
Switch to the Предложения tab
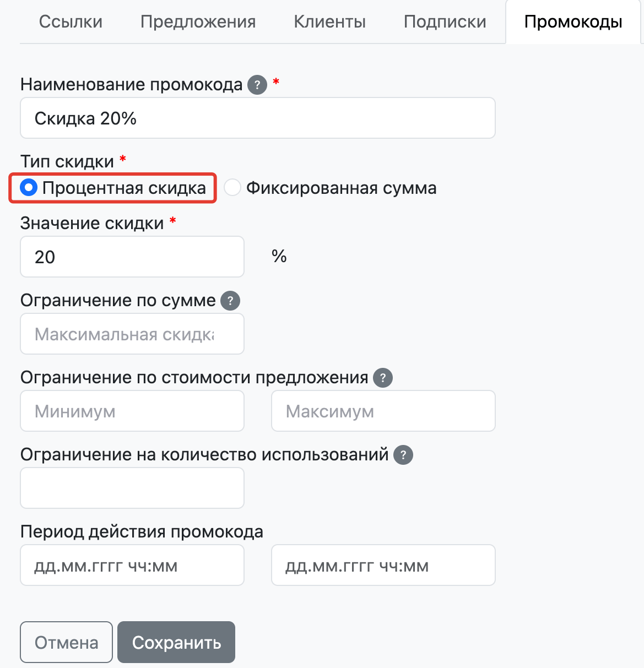tap(198, 22)
